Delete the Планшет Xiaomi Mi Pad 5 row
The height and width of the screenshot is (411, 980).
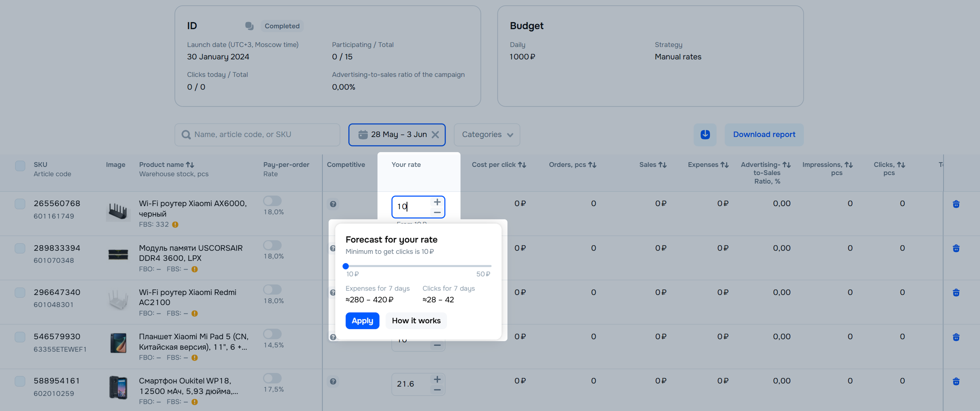(956, 337)
